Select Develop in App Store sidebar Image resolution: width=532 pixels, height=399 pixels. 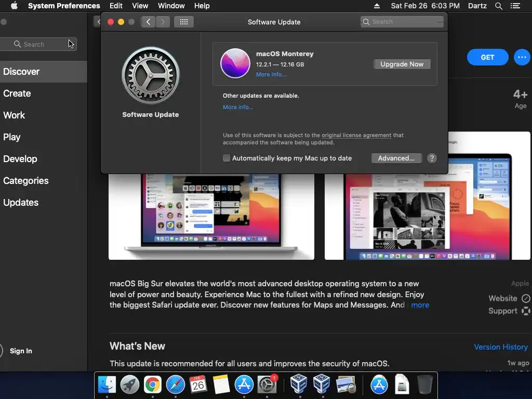pyautogui.click(x=44, y=159)
